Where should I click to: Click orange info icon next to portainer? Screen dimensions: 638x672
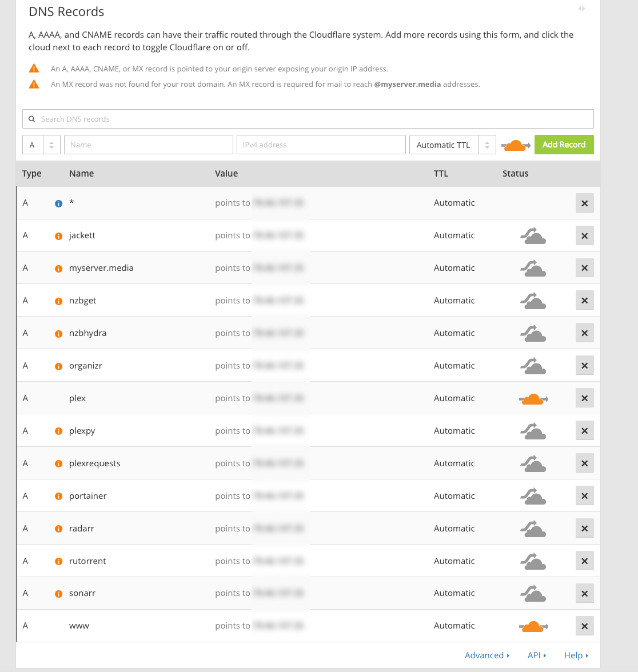pos(59,496)
